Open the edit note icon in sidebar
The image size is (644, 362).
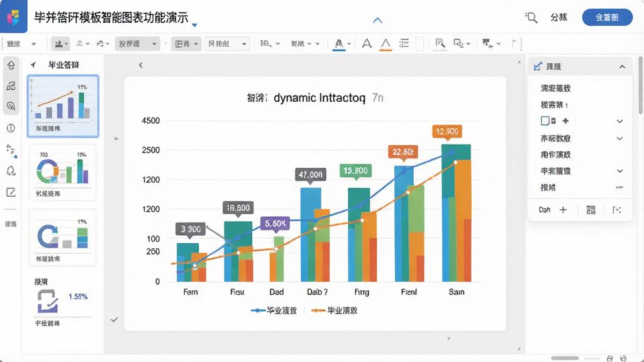[x=11, y=192]
